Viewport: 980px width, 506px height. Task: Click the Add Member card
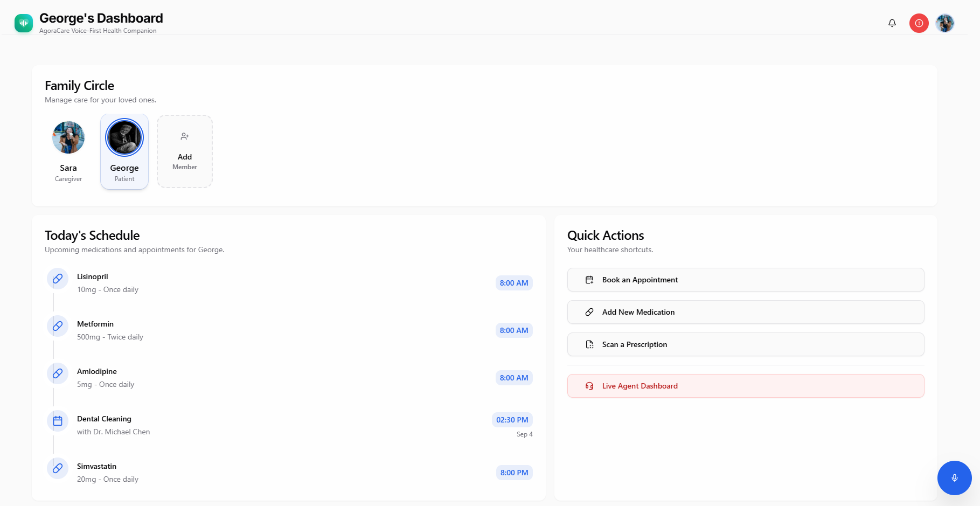[185, 151]
